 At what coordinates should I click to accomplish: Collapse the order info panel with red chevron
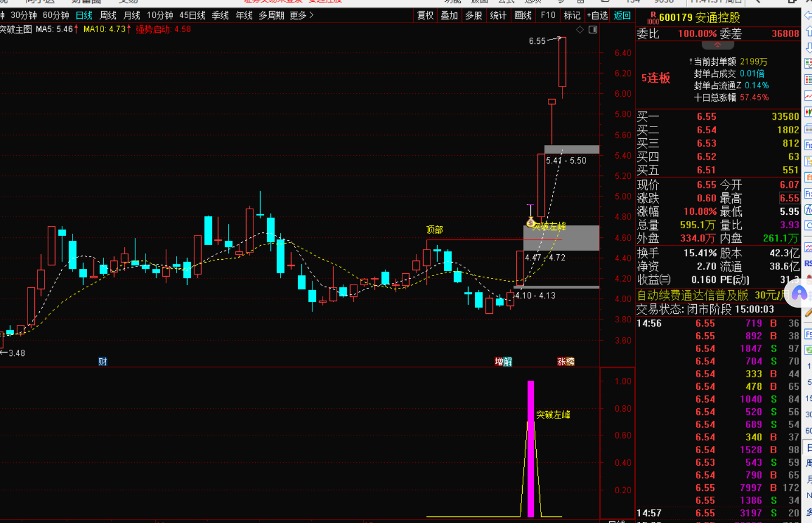[718, 44]
